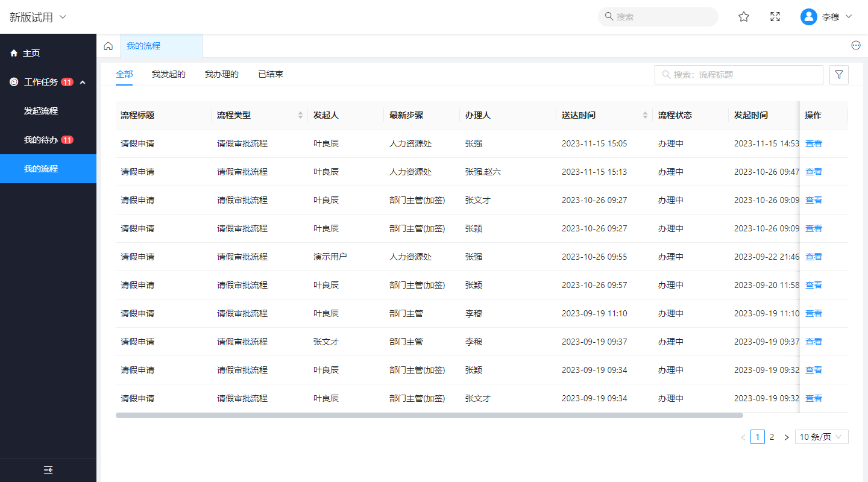Switch to 已结束 tab
Image resolution: width=868 pixels, height=482 pixels.
pos(271,74)
